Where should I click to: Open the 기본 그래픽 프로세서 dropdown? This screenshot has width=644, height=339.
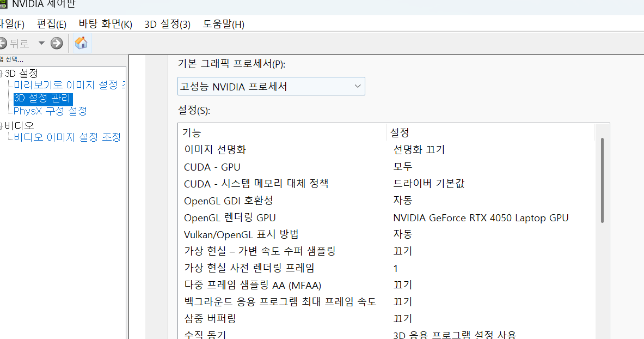click(271, 87)
